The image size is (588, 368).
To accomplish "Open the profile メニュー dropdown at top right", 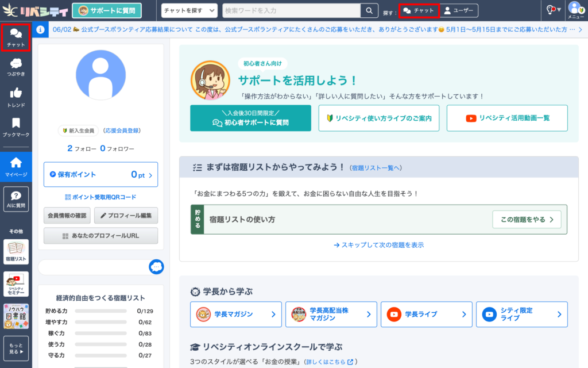I will pyautogui.click(x=575, y=10).
